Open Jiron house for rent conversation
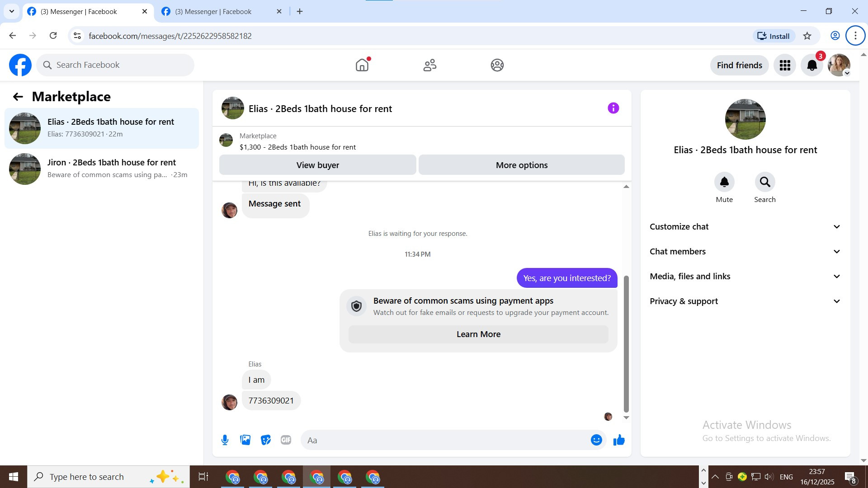Screen dimensions: 868x488 tap(102, 169)
